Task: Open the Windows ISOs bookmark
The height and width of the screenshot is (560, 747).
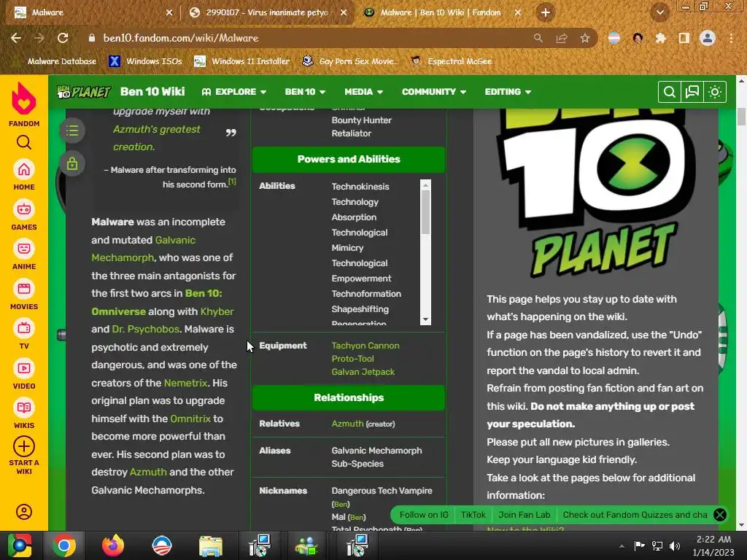Action: pos(145,61)
